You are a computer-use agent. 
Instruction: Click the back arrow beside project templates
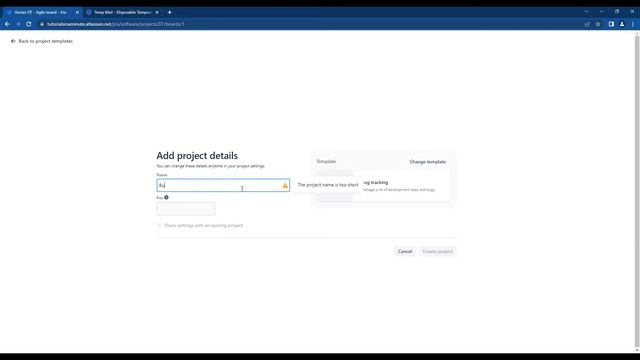pos(13,41)
